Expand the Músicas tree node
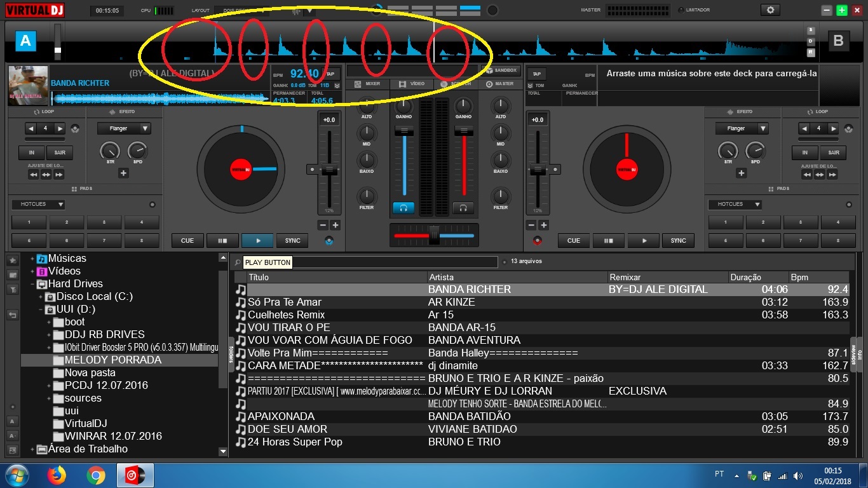868x488 pixels. coord(32,259)
